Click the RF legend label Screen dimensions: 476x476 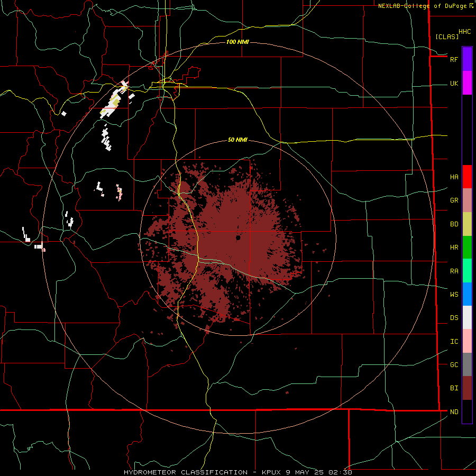[x=454, y=59]
